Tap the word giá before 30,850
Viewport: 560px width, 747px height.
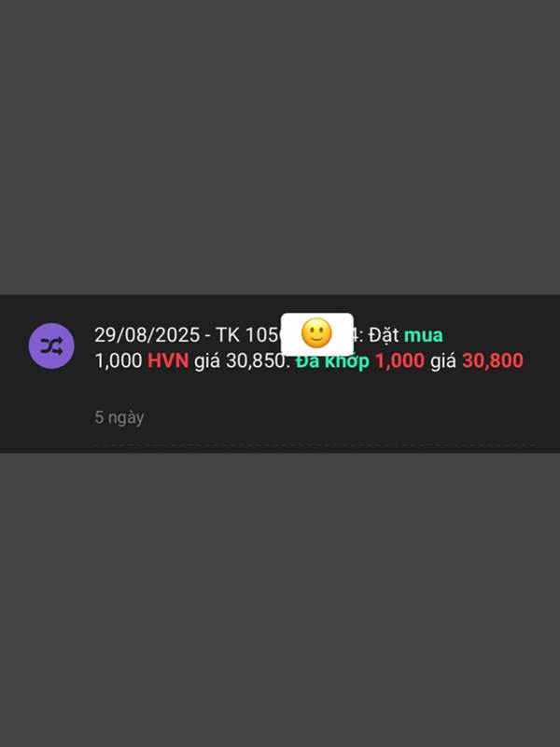point(207,361)
